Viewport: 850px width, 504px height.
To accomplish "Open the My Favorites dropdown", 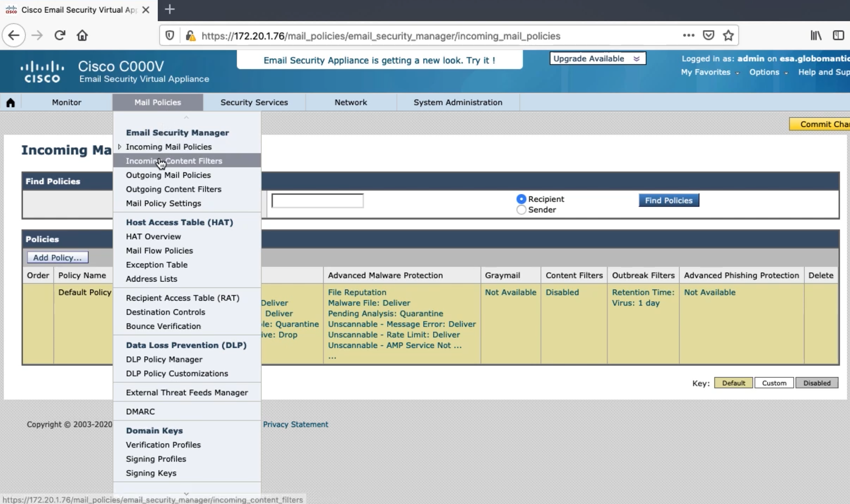I will pos(710,72).
